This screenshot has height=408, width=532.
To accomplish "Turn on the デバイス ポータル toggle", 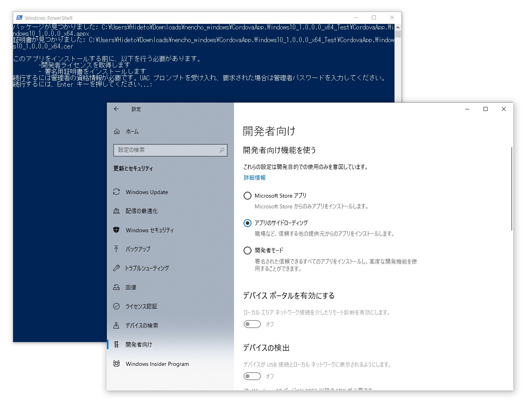I will pyautogui.click(x=252, y=324).
